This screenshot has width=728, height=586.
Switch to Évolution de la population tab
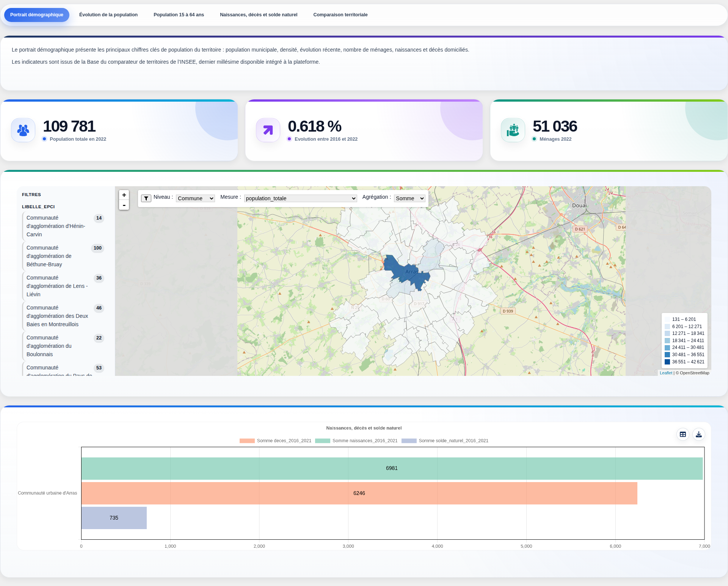point(108,15)
